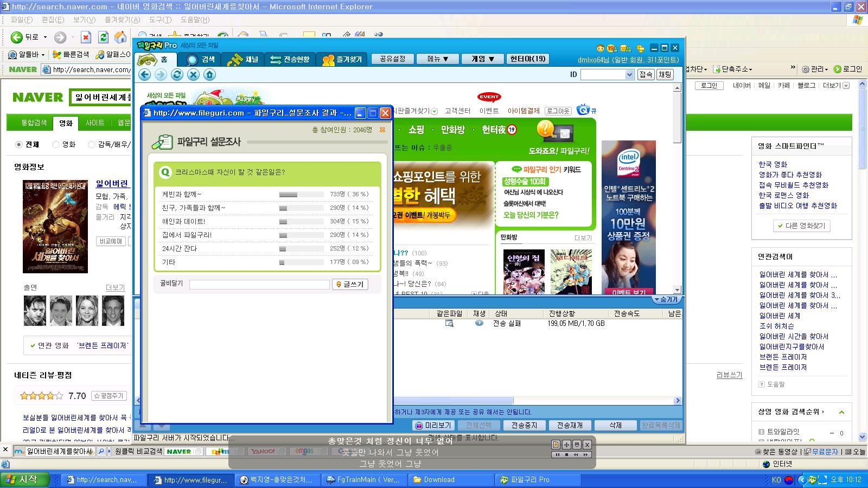Click the 19 adult icon in 파일구리 titlebar

pos(612,48)
